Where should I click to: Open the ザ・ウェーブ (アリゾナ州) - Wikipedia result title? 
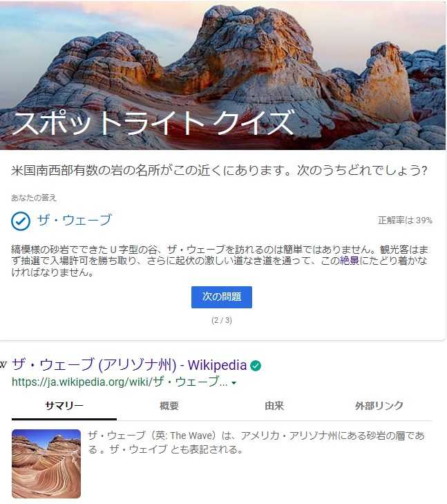(129, 365)
